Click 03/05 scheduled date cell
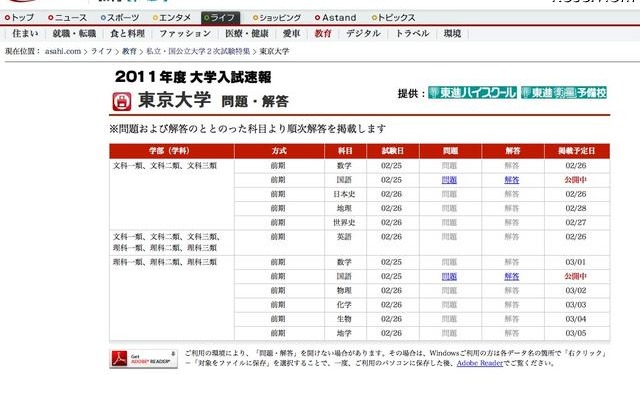Image resolution: width=640 pixels, height=400 pixels. pos(576,333)
